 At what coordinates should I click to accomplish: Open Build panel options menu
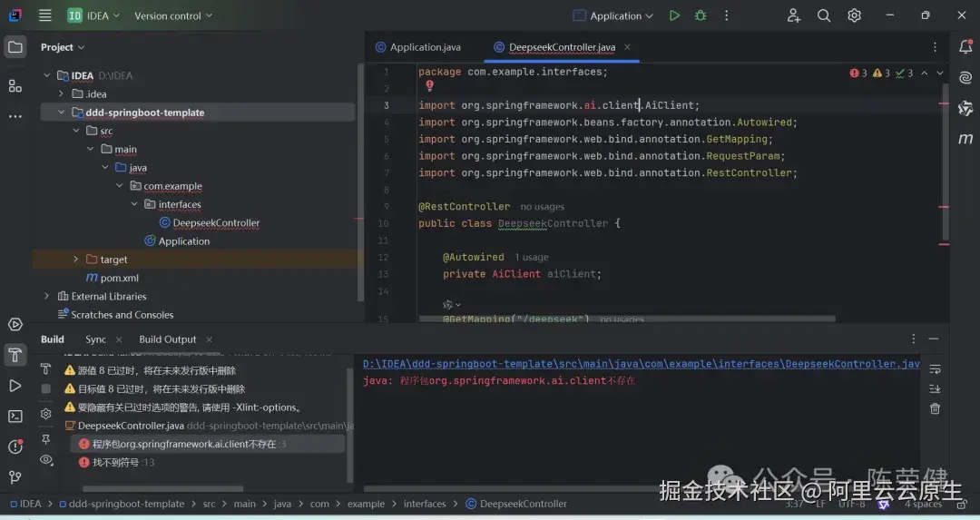coord(913,338)
